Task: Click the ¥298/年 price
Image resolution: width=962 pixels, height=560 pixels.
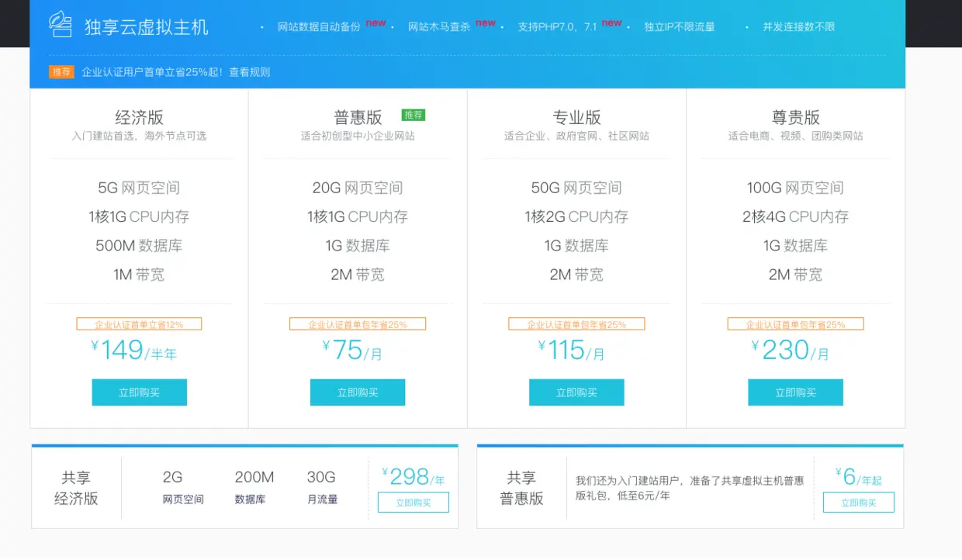Action: 414,476
